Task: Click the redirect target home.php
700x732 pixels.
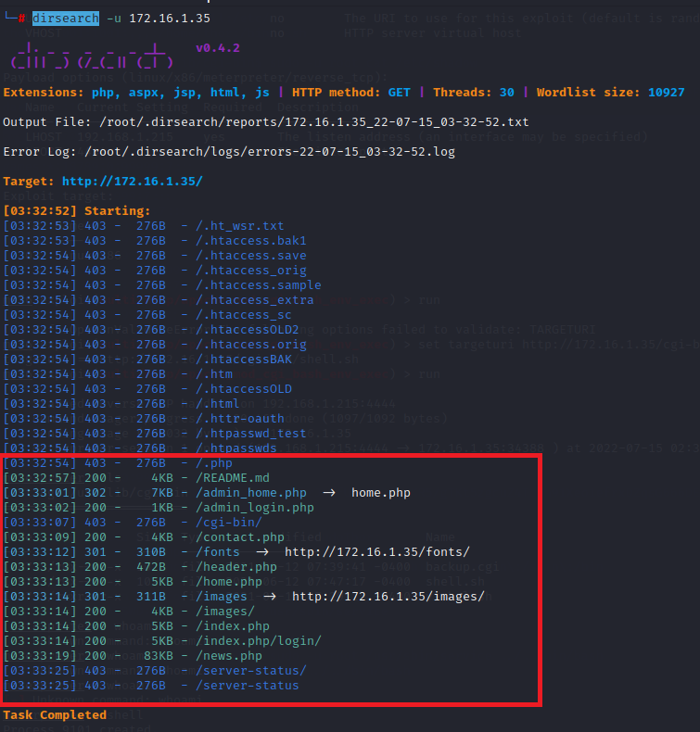Action: [380, 493]
